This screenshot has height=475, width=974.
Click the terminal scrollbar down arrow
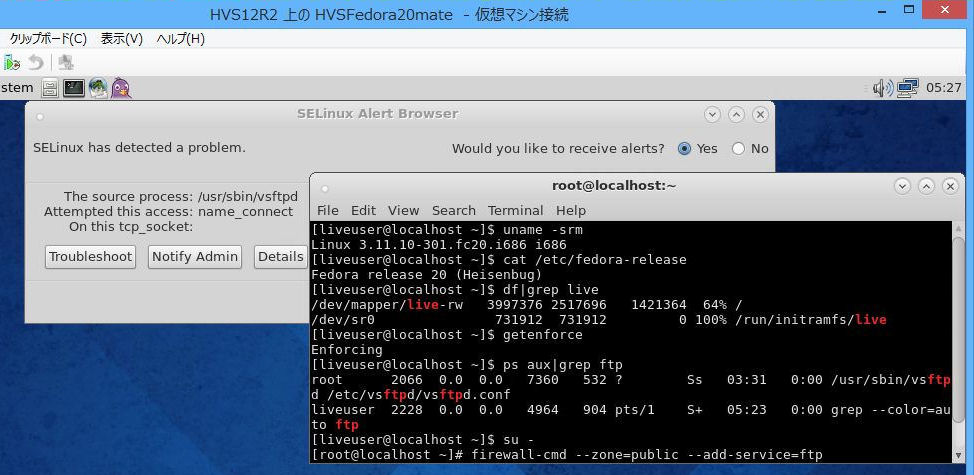pyautogui.click(x=959, y=456)
